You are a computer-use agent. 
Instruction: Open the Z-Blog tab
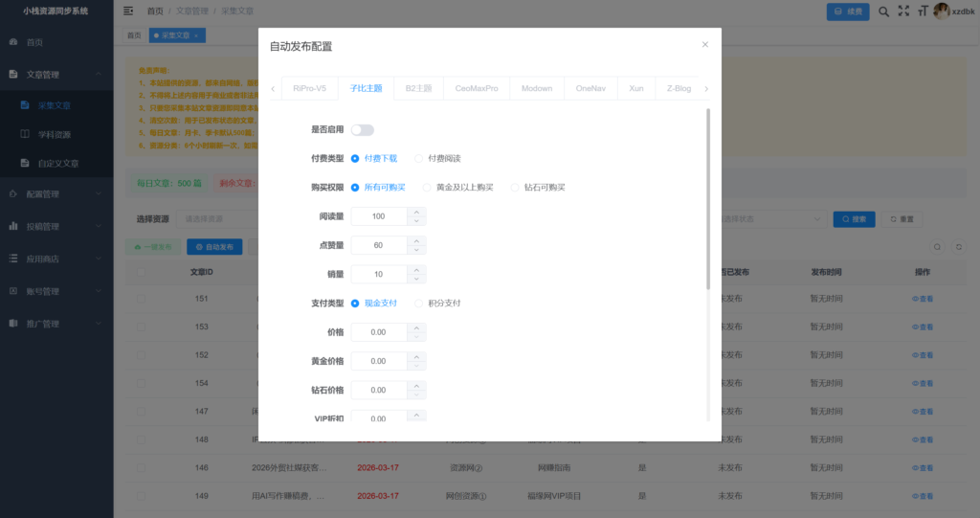[679, 88]
